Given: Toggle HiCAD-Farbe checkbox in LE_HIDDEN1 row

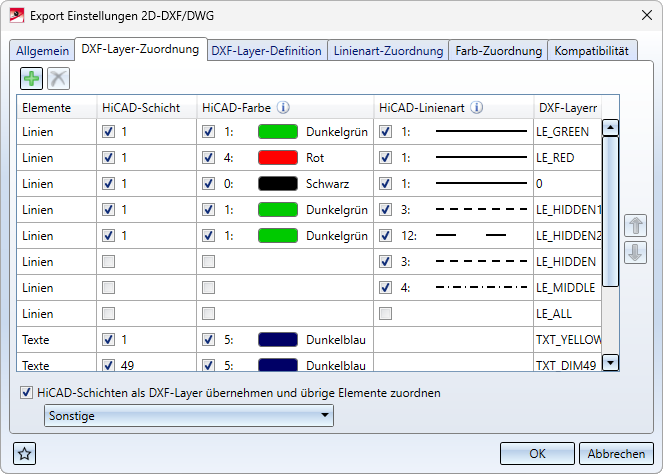Looking at the screenshot, I should 208,210.
